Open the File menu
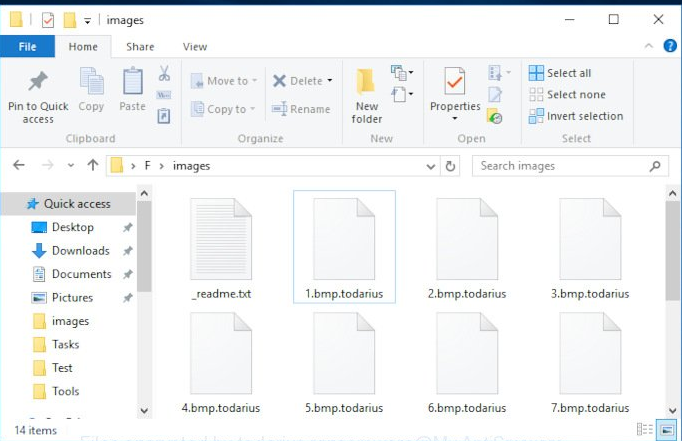This screenshot has height=443, width=683. coord(27,47)
